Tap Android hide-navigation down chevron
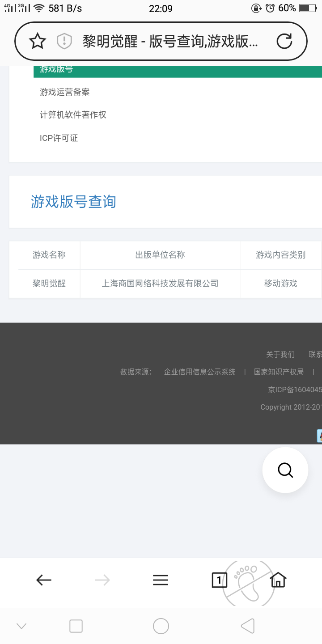Screen dimensions: 322x644 tap(21, 626)
